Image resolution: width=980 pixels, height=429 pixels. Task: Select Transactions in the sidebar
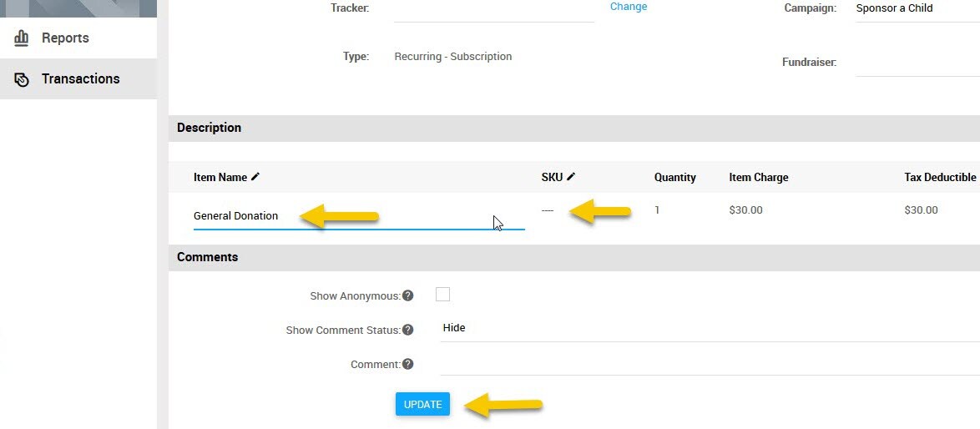78,78
